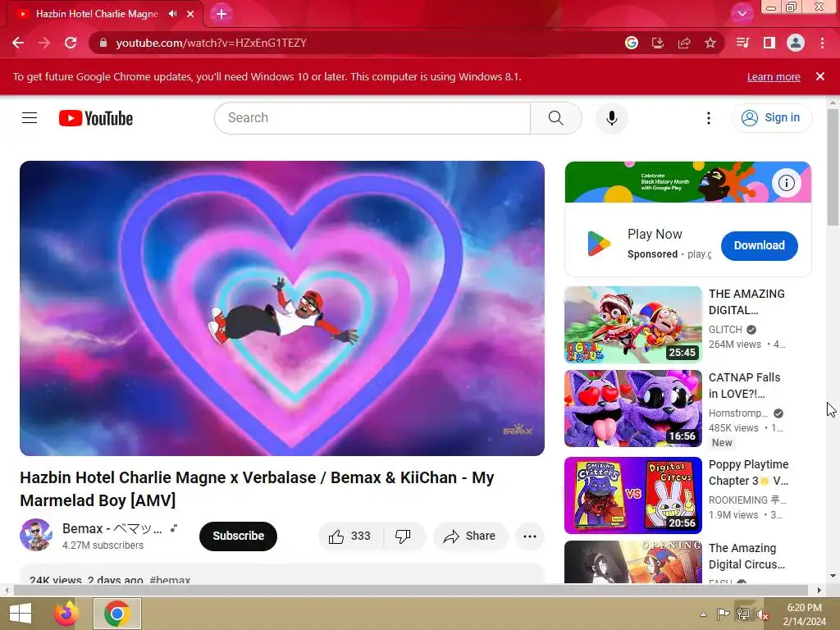Click the browser forward arrow

point(44,43)
